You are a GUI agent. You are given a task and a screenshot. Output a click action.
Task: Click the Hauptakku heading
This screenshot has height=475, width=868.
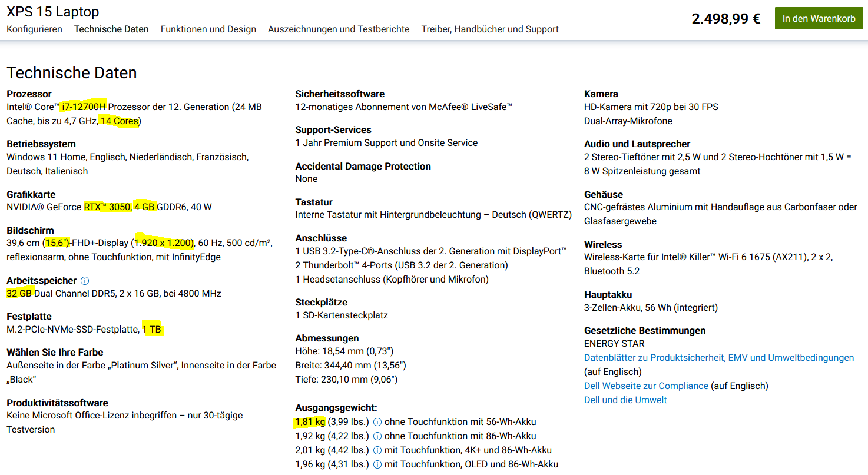[608, 294]
